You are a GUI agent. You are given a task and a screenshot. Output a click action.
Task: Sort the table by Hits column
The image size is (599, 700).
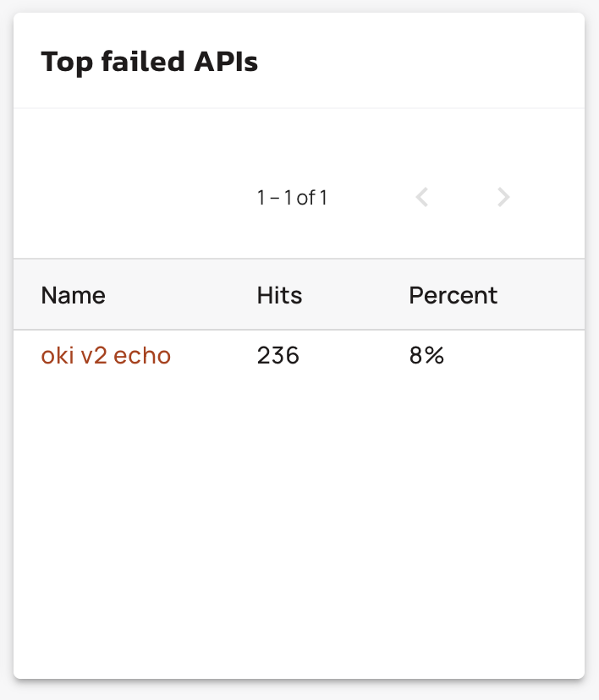pos(279,295)
